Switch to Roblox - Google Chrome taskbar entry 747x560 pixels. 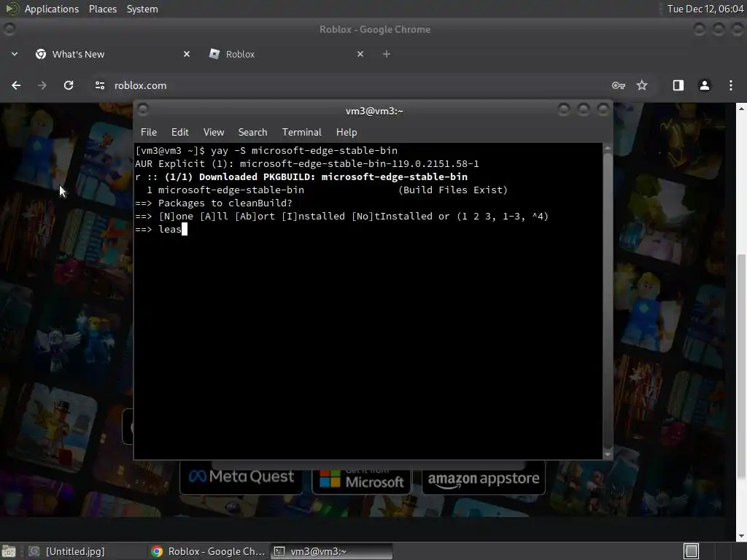208,551
